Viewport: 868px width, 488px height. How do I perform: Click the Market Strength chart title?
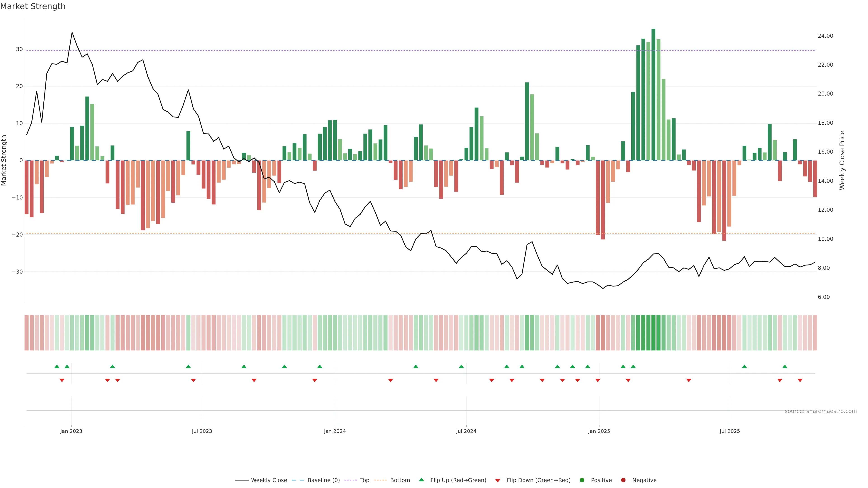[33, 6]
